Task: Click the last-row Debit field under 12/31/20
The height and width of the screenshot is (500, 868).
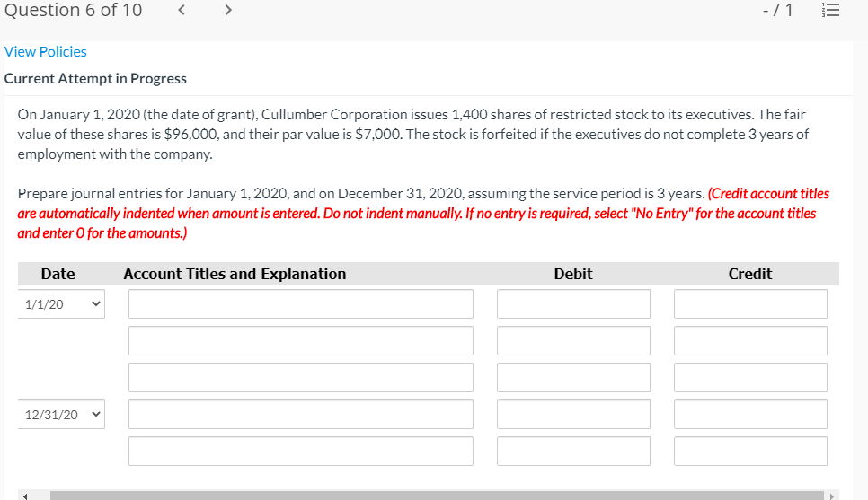Action: 573,451
